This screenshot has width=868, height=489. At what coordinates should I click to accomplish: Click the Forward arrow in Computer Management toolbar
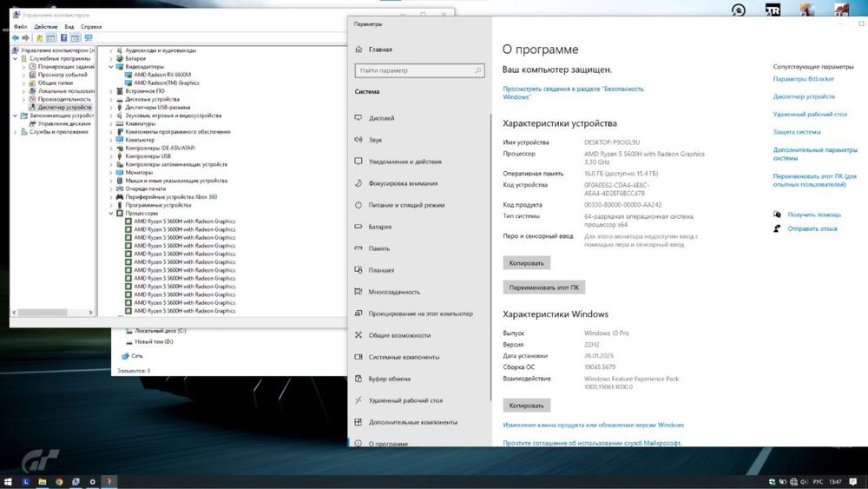tap(25, 37)
